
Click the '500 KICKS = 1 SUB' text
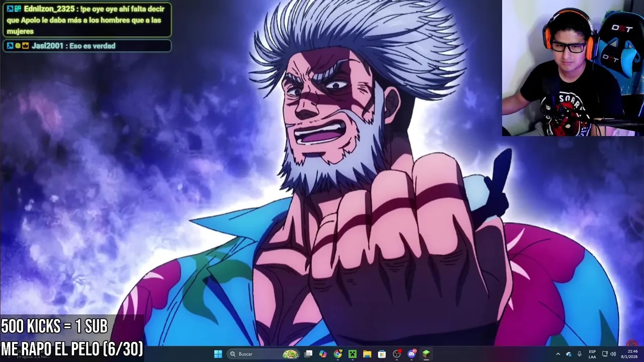[54, 327]
